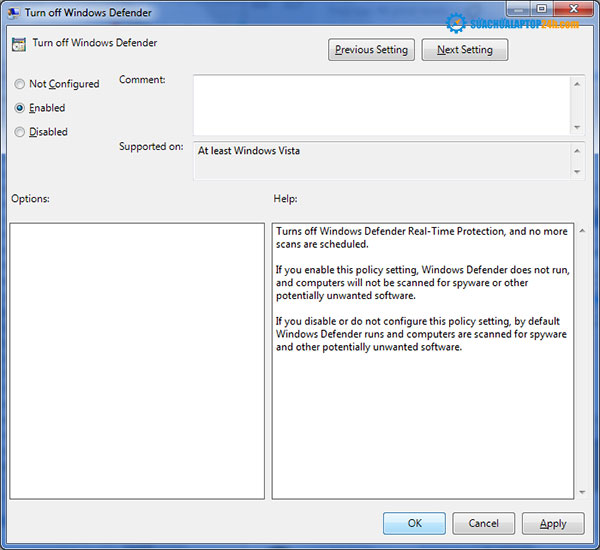600x550 pixels.
Task: Click the policy icon beside the heading
Action: click(x=19, y=44)
